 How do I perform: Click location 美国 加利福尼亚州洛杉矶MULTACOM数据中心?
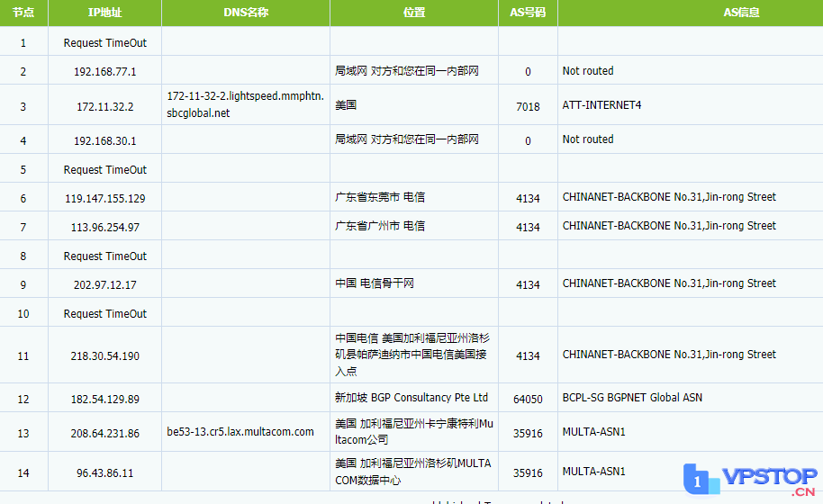point(413,472)
